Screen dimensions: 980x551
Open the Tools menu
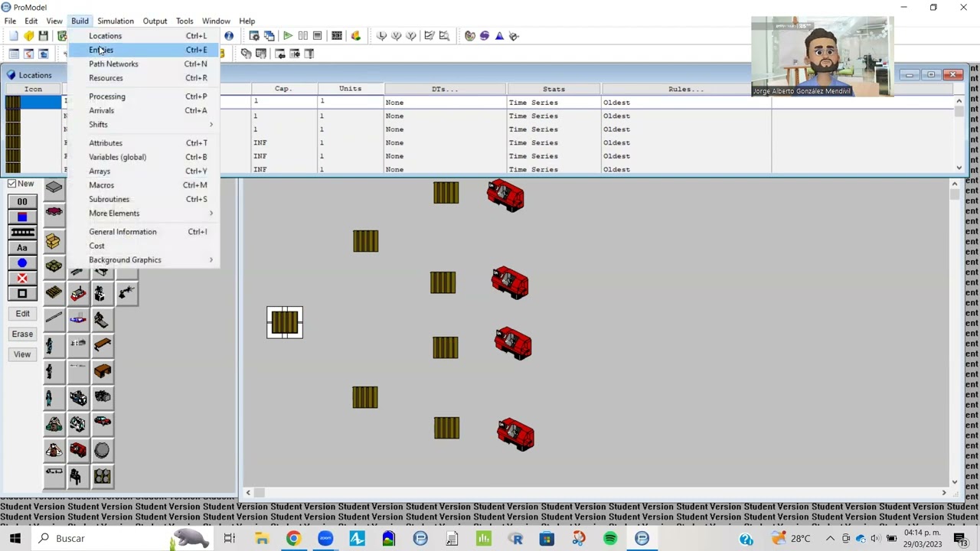pos(185,21)
